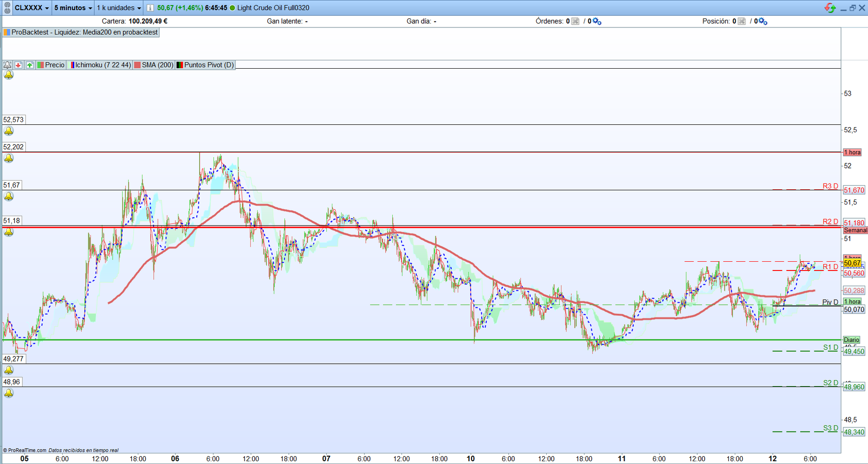Click the 48,340 price axis tag

854,432
